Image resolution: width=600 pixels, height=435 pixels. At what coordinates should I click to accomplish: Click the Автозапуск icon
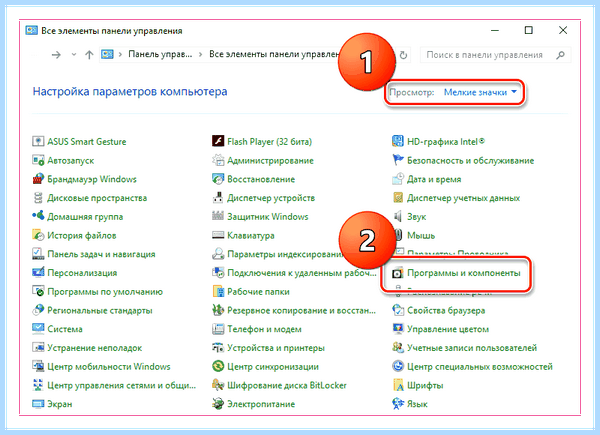pyautogui.click(x=38, y=160)
